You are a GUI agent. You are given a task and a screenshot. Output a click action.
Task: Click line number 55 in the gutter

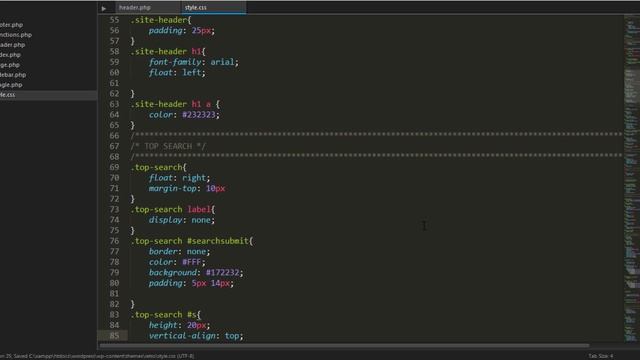114,20
